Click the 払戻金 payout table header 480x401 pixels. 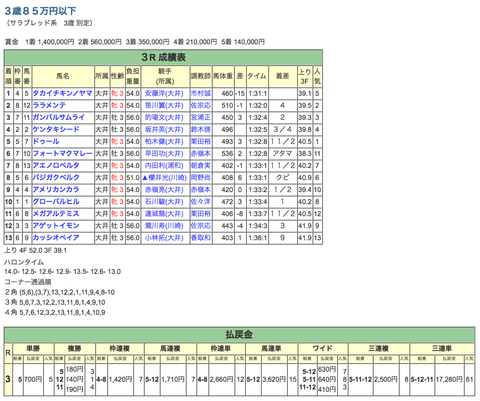click(x=239, y=334)
